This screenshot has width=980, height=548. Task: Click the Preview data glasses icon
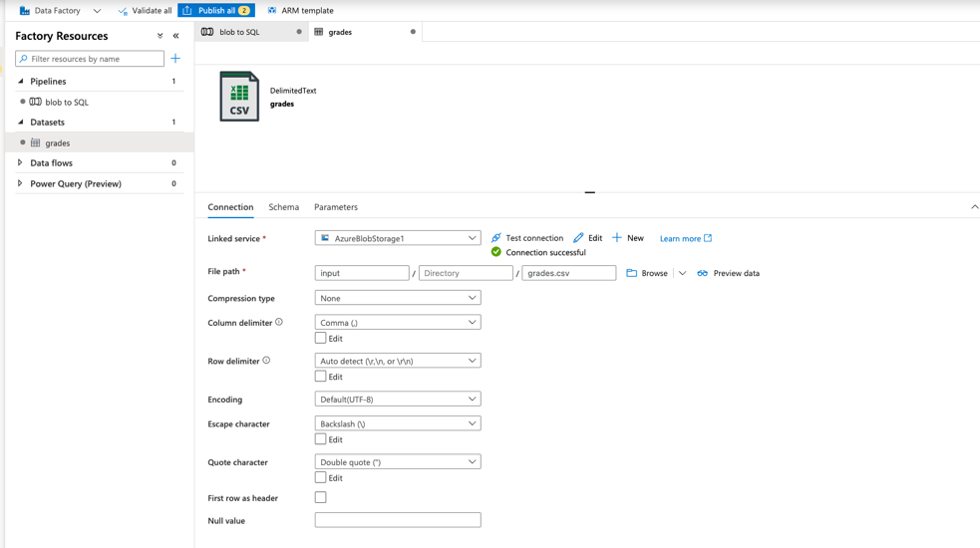(x=703, y=273)
